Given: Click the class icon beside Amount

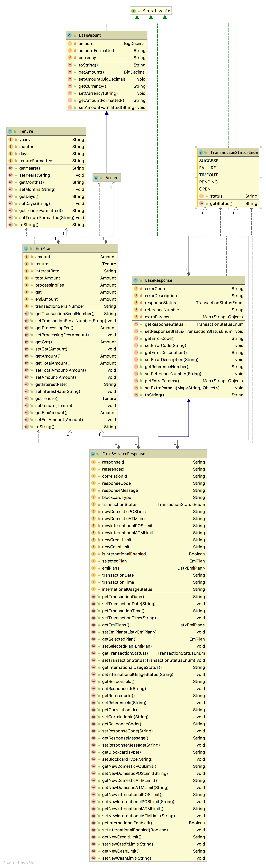Looking at the screenshot, I should click(96, 178).
